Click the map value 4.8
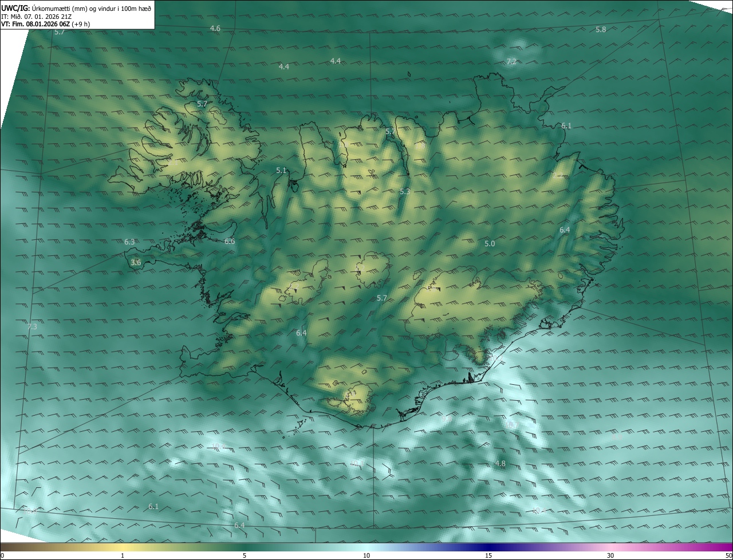The image size is (733, 560). (x=501, y=463)
